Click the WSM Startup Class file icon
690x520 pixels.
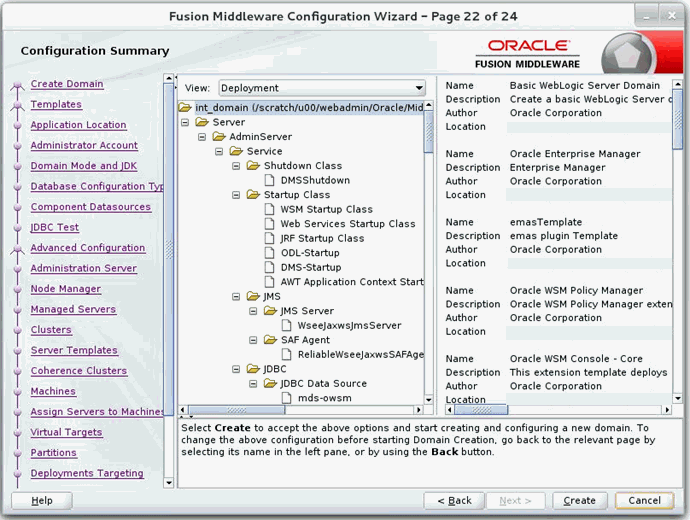(269, 209)
